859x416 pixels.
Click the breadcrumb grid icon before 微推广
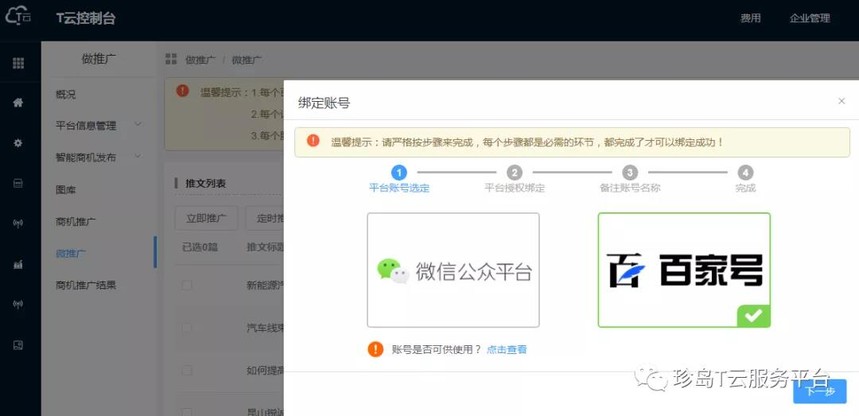[171, 59]
